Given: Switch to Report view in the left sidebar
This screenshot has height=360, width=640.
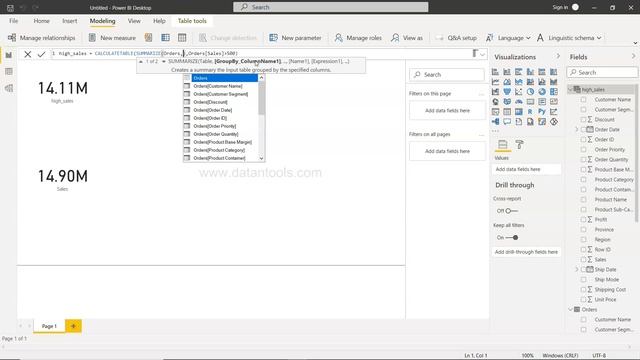Looking at the screenshot, I should tap(9, 55).
